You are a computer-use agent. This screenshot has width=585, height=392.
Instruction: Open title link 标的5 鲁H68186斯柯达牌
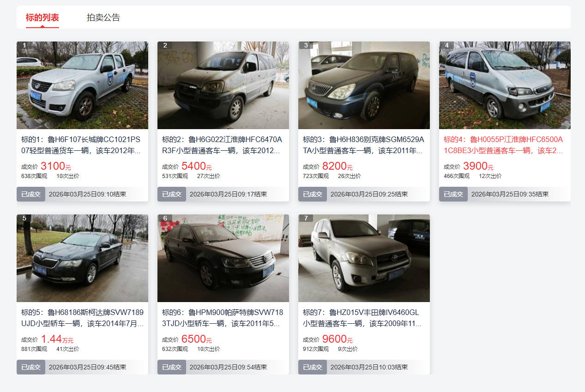pyautogui.click(x=82, y=318)
